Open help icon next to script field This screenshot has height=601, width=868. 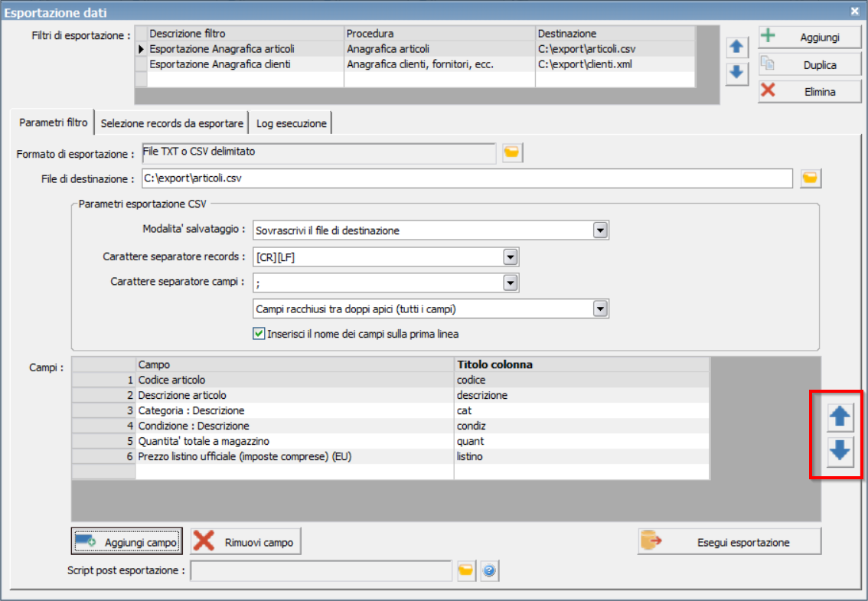coord(489,570)
